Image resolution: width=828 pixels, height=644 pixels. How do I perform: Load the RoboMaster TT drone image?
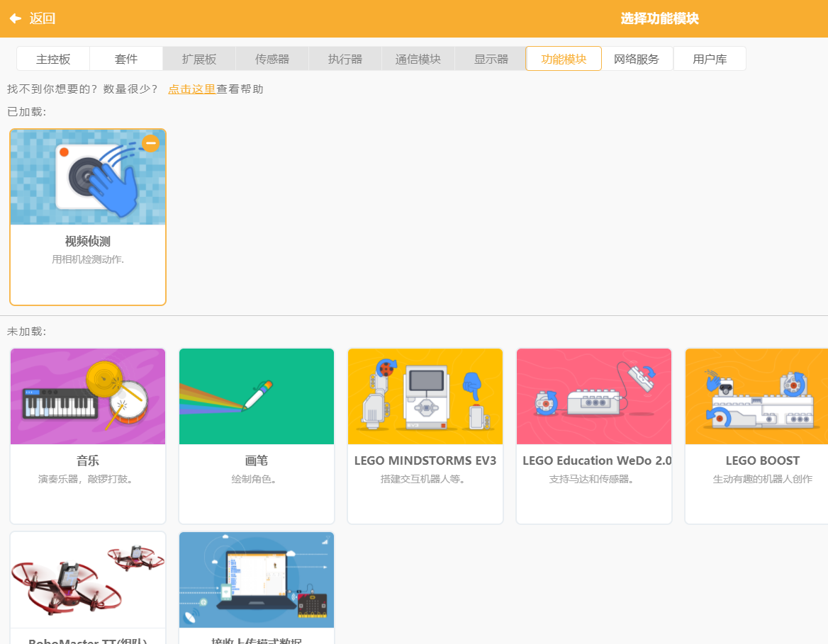point(88,580)
